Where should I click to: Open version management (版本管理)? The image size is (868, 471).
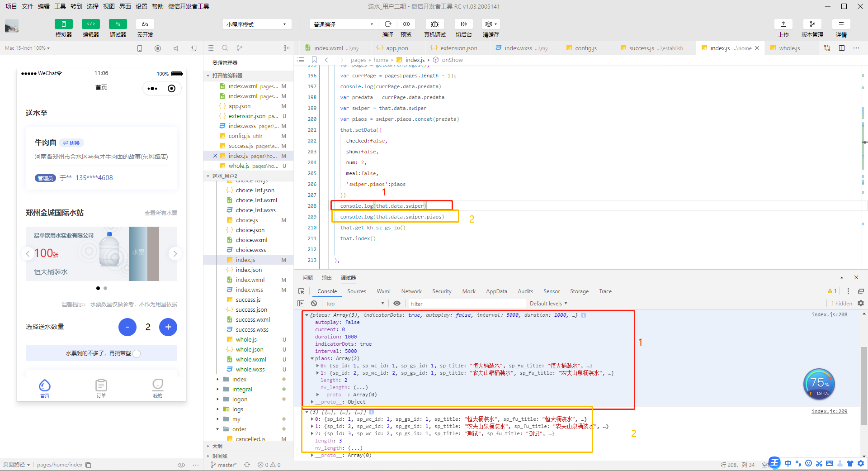coord(812,24)
